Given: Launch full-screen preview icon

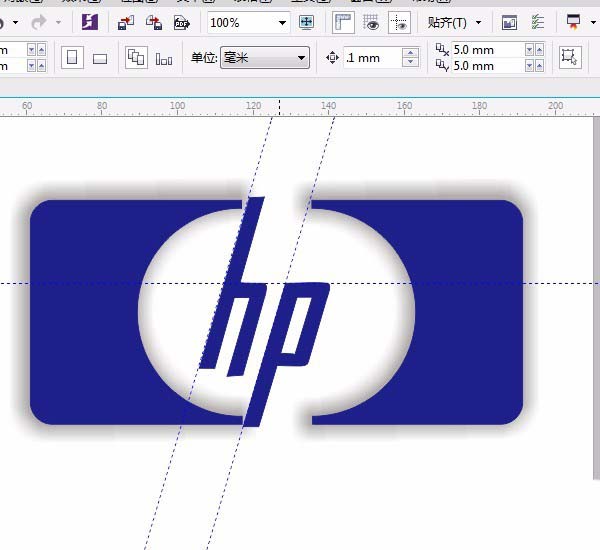Looking at the screenshot, I should coord(306,22).
